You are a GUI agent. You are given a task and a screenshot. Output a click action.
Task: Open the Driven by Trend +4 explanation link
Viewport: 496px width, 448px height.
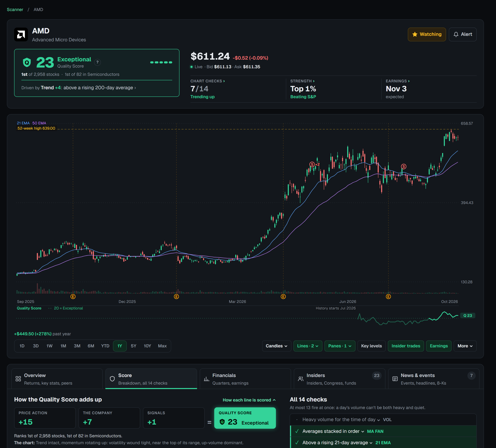[79, 88]
